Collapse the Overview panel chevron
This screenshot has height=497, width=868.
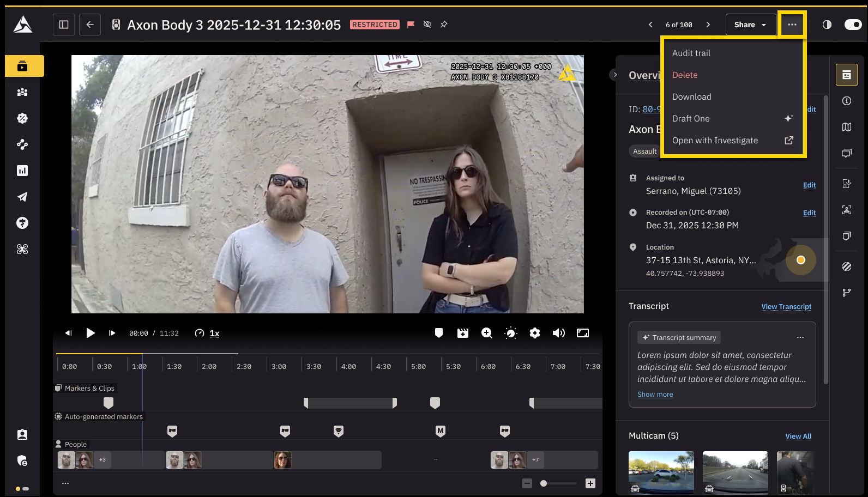coord(615,75)
